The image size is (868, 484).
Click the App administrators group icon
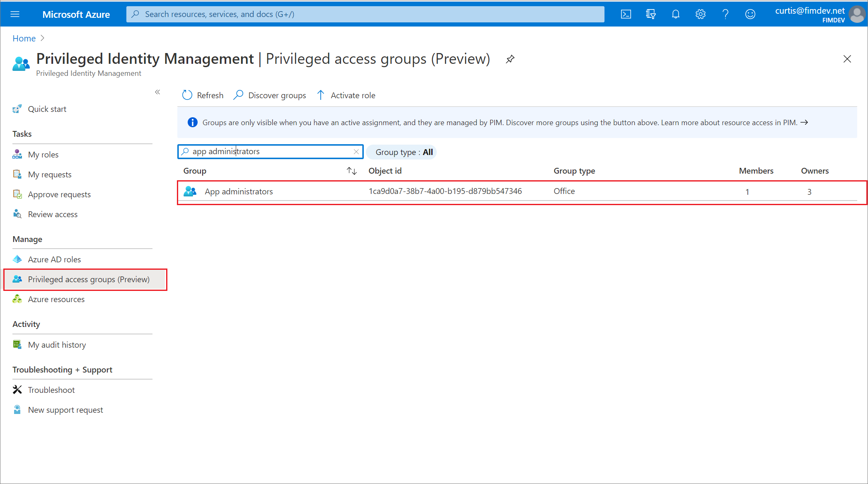190,191
